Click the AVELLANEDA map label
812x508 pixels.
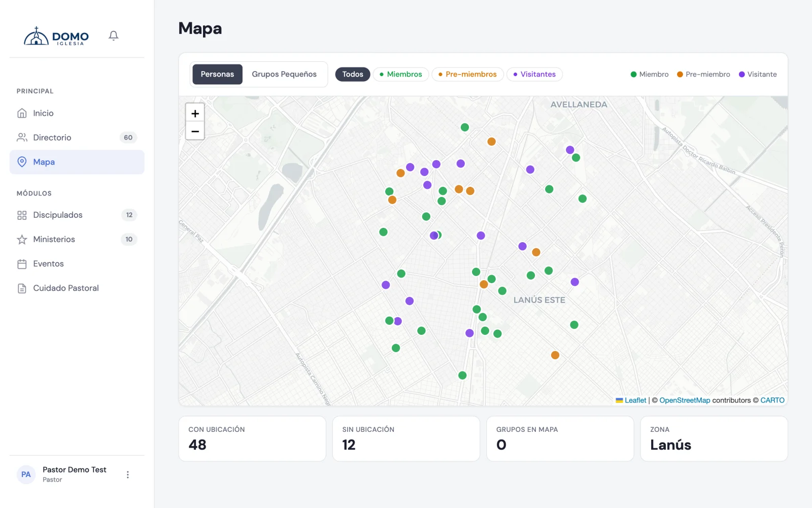pos(579,105)
